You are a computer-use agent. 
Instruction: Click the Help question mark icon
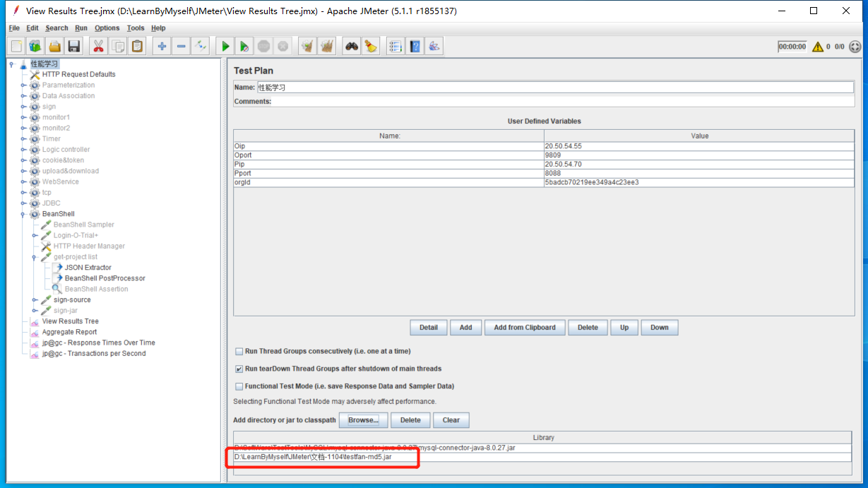pos(415,47)
